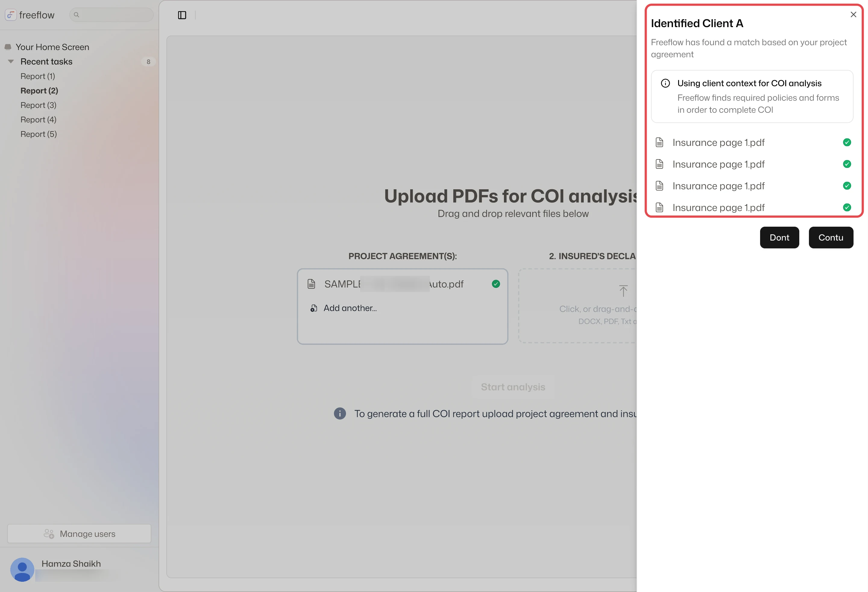868x592 pixels.
Task: Collapse the Recent tasks triangle
Action: [11, 61]
